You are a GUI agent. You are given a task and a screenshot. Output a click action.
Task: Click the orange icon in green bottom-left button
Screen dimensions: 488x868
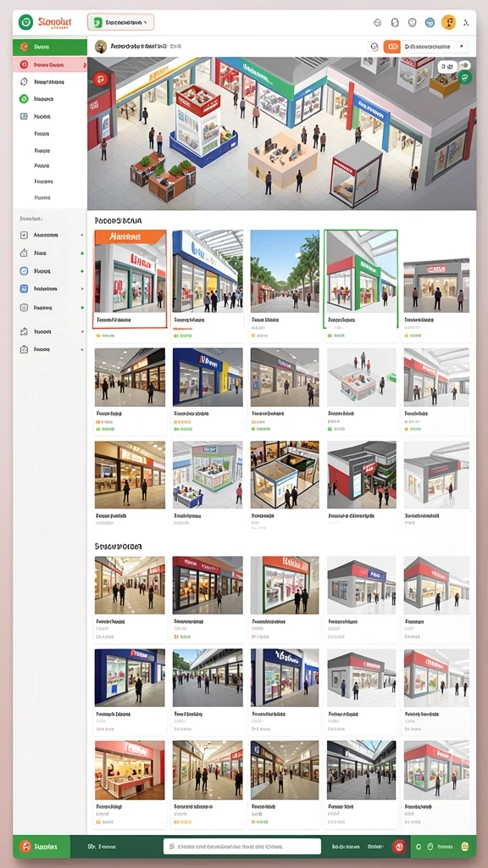click(25, 847)
